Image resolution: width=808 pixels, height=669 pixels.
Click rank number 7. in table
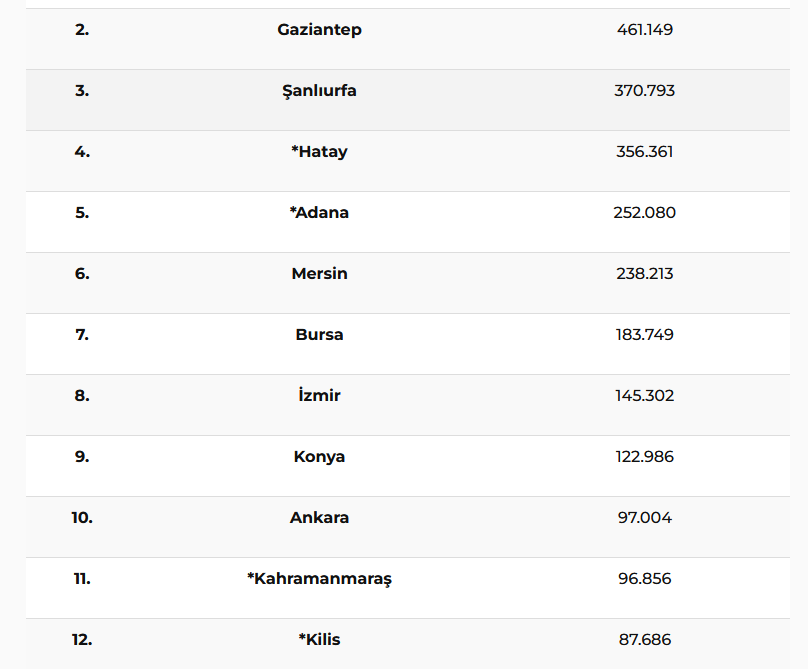82,335
